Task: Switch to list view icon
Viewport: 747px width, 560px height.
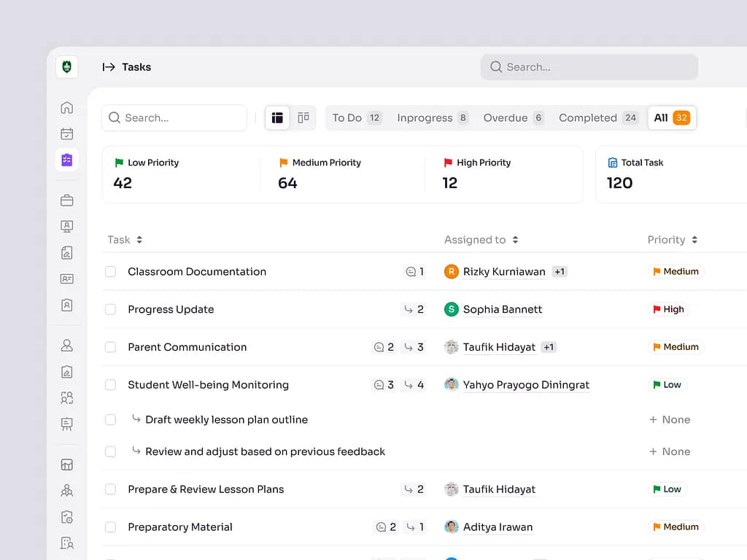Action: 277,117
